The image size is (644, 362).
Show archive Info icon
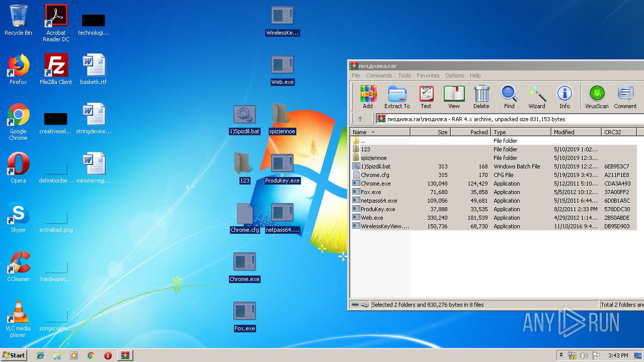(x=565, y=97)
